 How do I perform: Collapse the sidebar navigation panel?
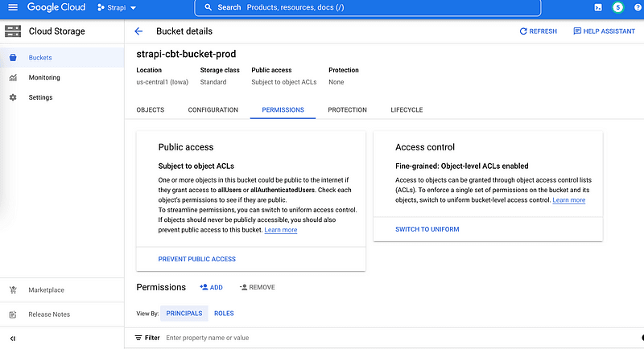(x=13, y=339)
